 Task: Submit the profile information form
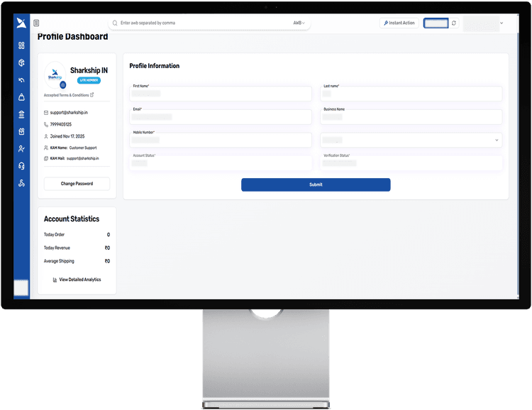(316, 184)
